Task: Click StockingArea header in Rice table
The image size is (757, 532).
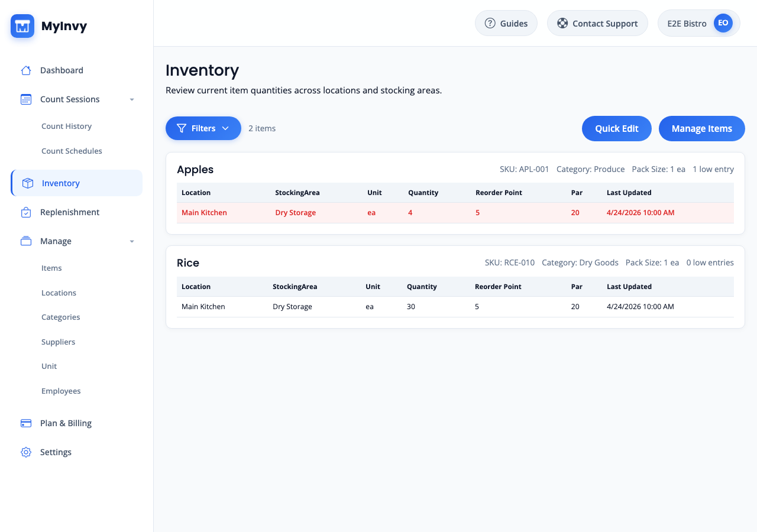Action: (x=295, y=287)
